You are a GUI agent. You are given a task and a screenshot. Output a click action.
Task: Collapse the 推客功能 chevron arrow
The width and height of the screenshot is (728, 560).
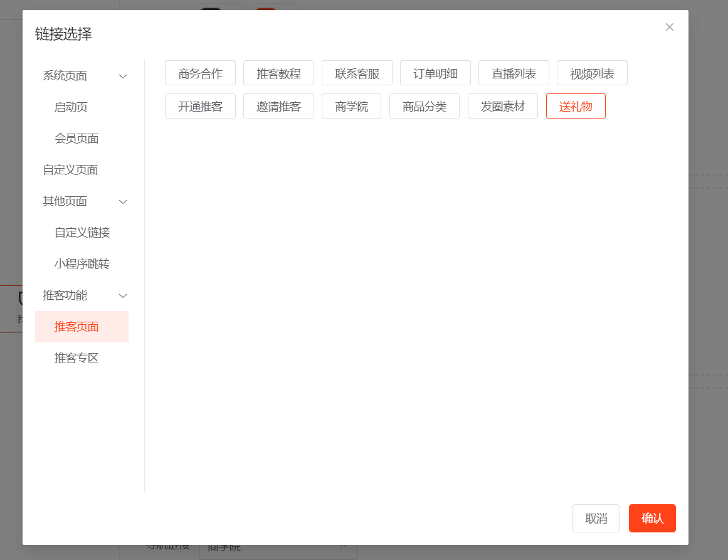pyautogui.click(x=124, y=296)
